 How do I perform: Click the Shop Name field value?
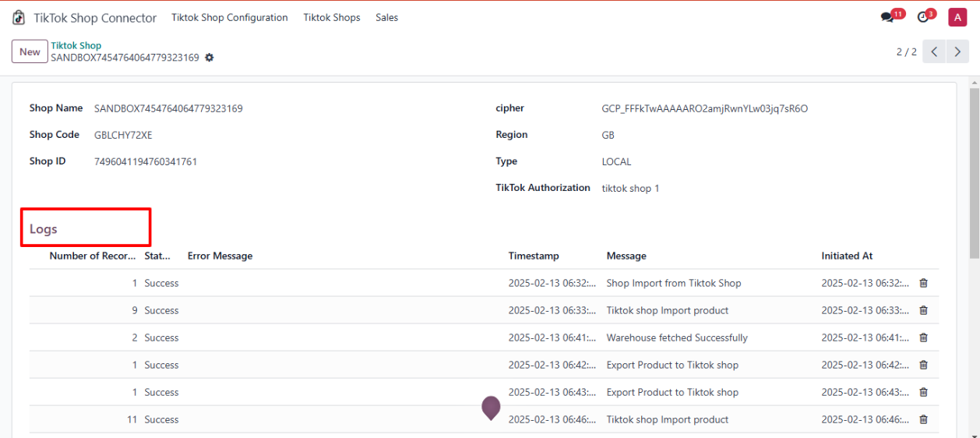pyautogui.click(x=168, y=108)
